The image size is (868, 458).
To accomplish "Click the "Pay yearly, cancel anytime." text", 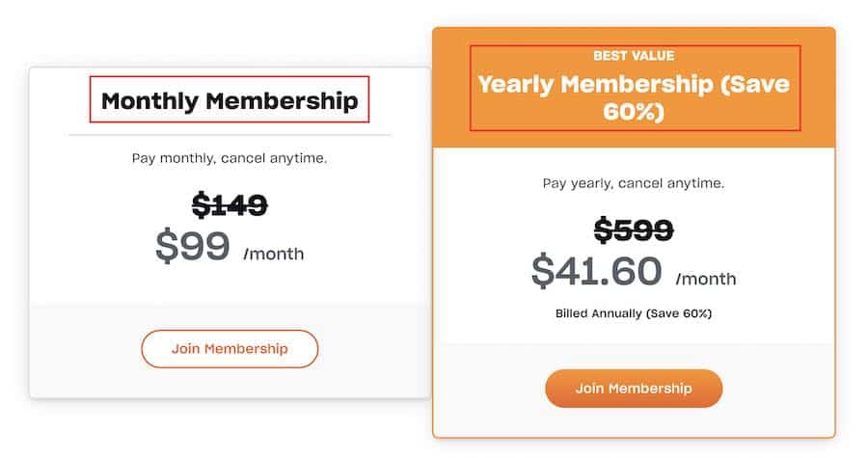I will [634, 182].
